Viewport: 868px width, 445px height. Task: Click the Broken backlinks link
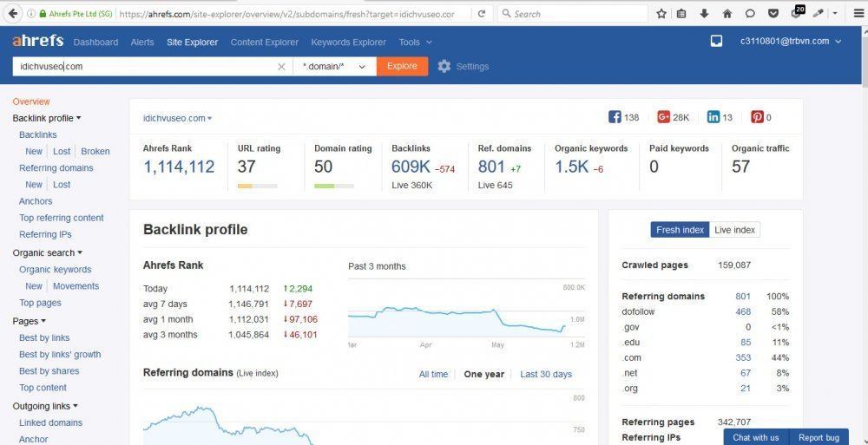(95, 151)
